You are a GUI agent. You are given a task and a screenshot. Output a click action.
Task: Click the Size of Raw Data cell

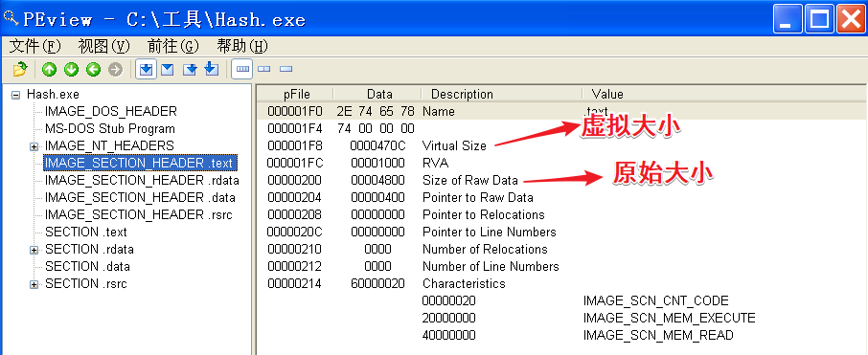tap(470, 180)
